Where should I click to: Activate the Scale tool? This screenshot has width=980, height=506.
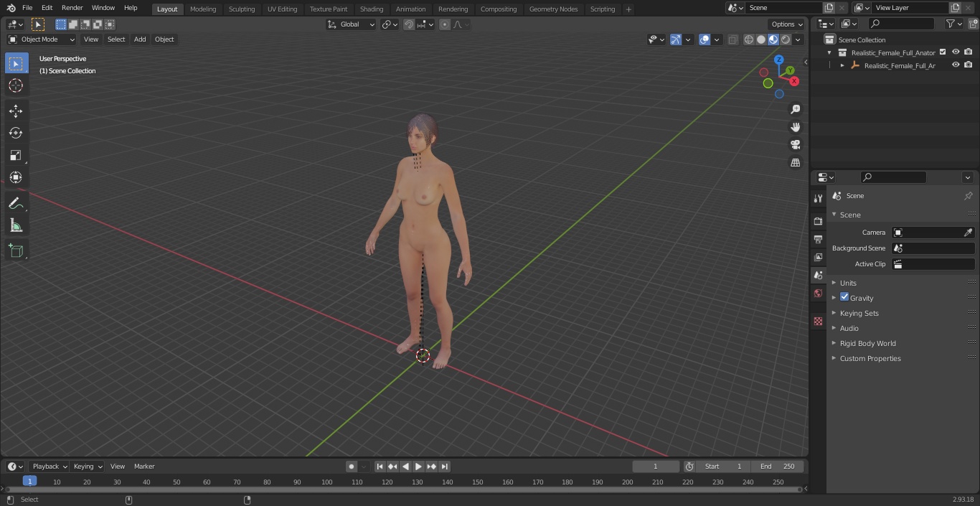coord(16,155)
